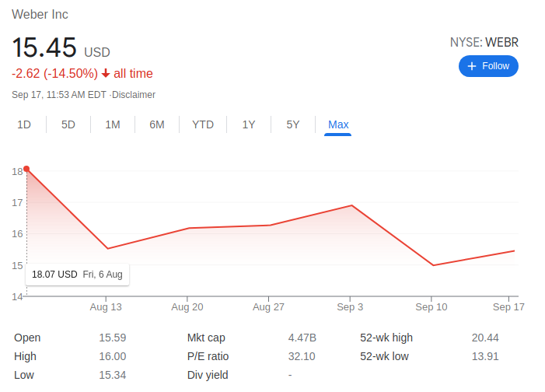Click the -2.62 (-14.50%) change text
The width and height of the screenshot is (545, 392).
tap(54, 73)
